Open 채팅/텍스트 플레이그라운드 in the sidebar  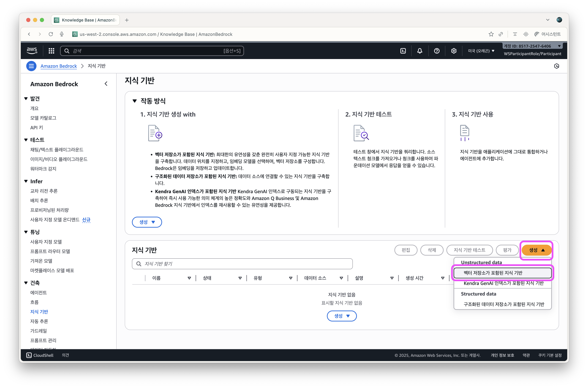(57, 149)
